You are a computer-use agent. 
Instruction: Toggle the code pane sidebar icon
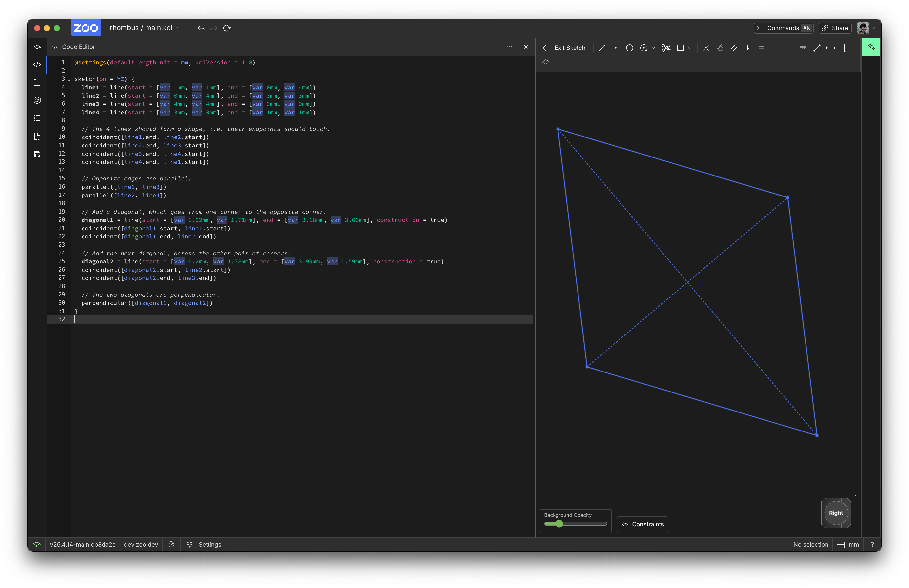(37, 65)
